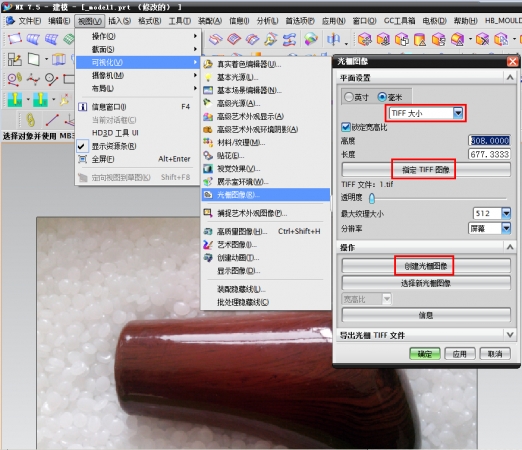
Task: Expand the 摄像机 submenu
Action: (138, 76)
